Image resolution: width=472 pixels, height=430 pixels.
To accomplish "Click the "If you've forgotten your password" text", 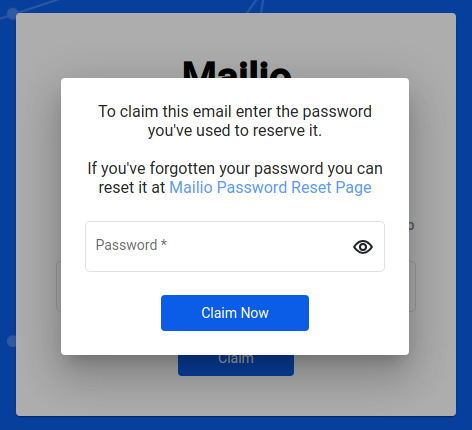I will coord(235,168).
